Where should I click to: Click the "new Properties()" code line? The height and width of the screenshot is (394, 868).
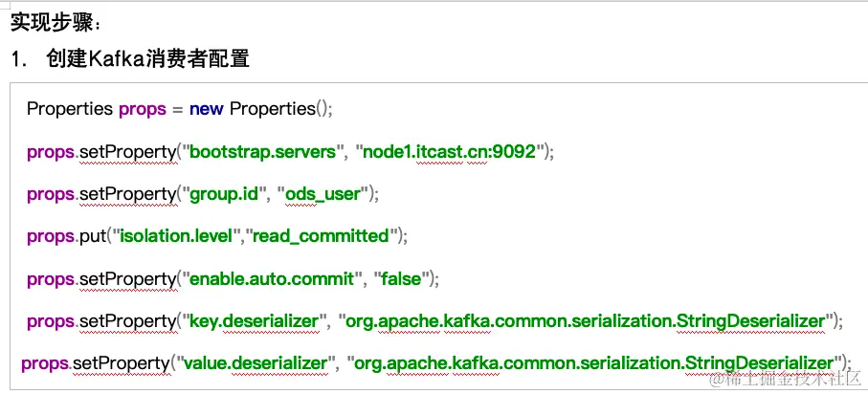179,108
